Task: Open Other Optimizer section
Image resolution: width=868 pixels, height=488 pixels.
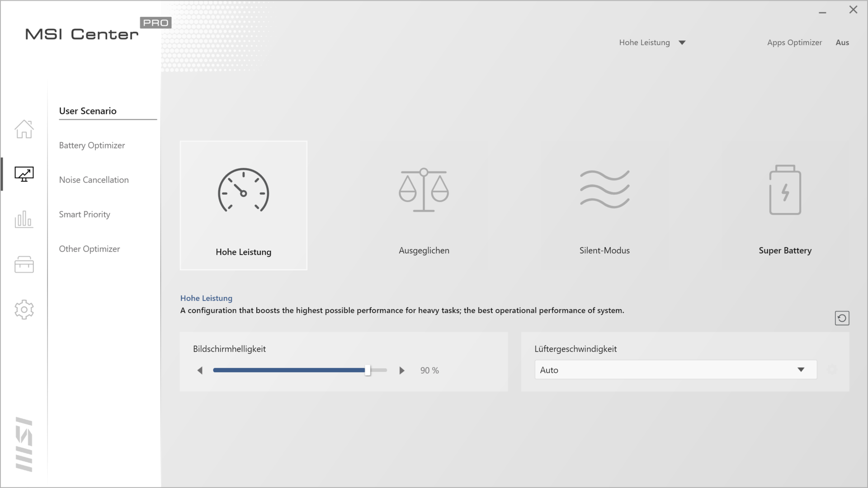Action: [x=90, y=249]
